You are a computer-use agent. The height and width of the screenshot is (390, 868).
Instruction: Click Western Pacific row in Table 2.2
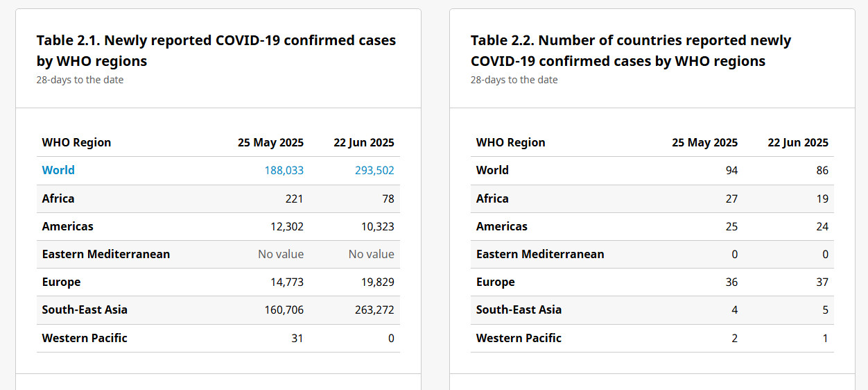[652, 338]
